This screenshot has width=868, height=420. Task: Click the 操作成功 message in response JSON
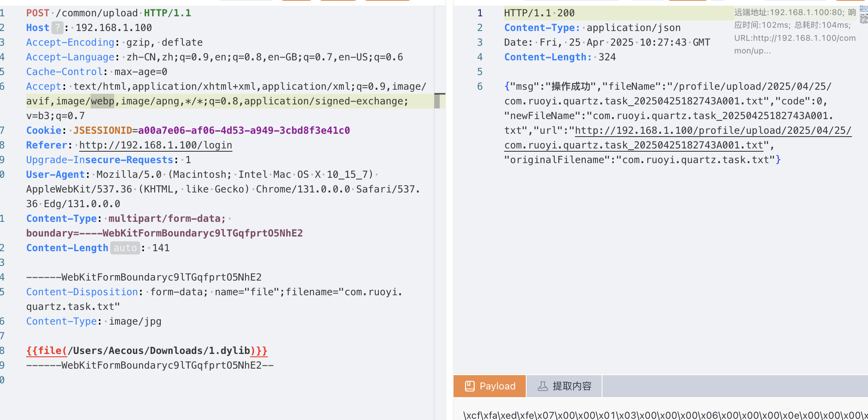coord(570,86)
